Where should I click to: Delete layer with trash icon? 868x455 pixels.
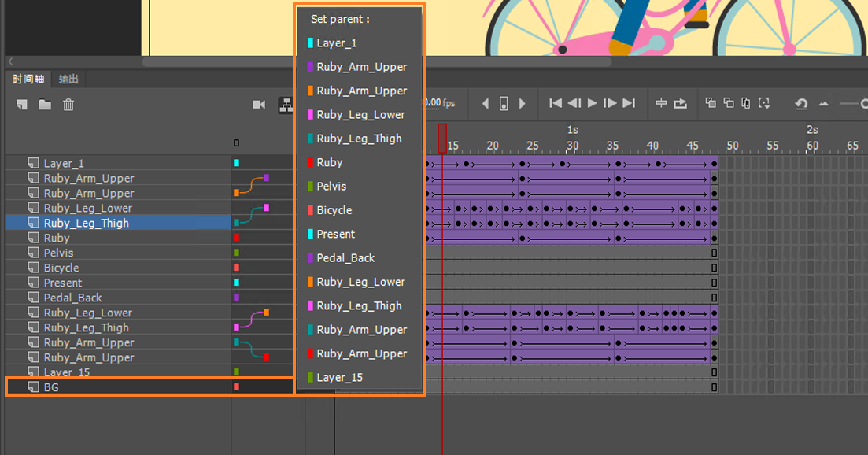[68, 105]
